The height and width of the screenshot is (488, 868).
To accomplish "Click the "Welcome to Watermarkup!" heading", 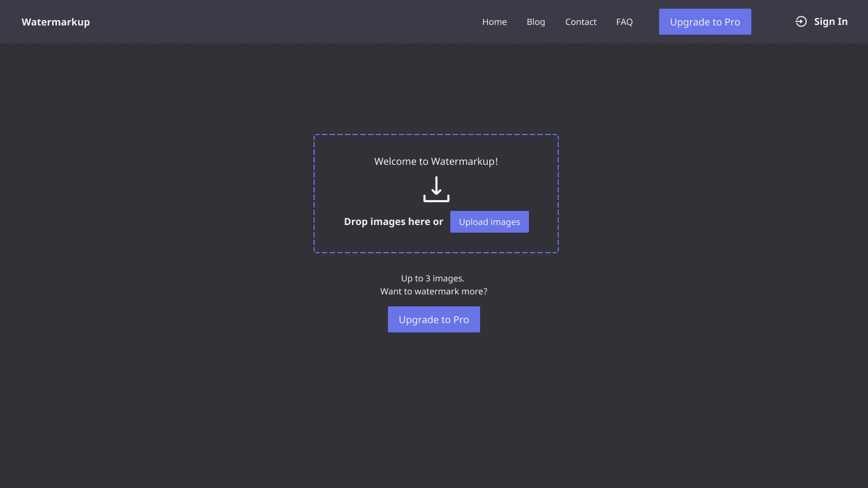I will click(436, 162).
